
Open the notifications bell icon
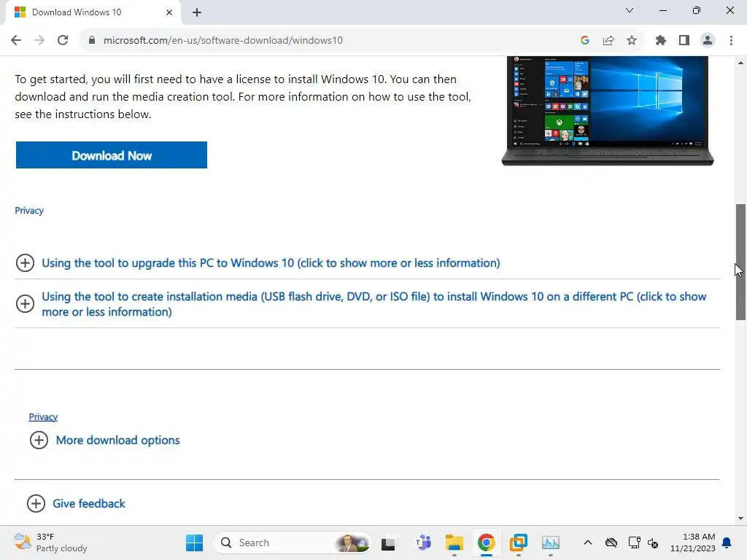click(727, 542)
